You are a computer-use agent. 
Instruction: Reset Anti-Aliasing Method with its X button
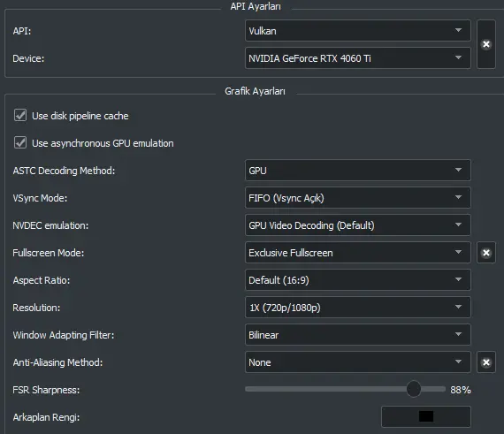click(486, 362)
